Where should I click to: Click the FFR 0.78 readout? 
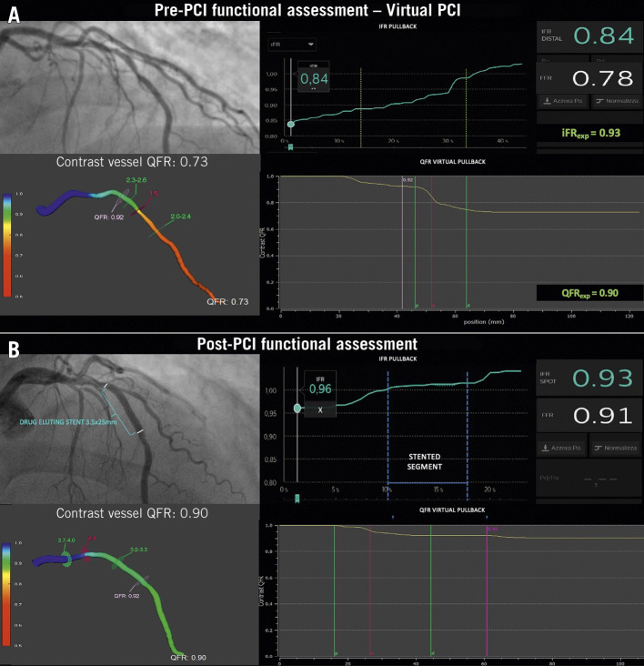pyautogui.click(x=589, y=76)
